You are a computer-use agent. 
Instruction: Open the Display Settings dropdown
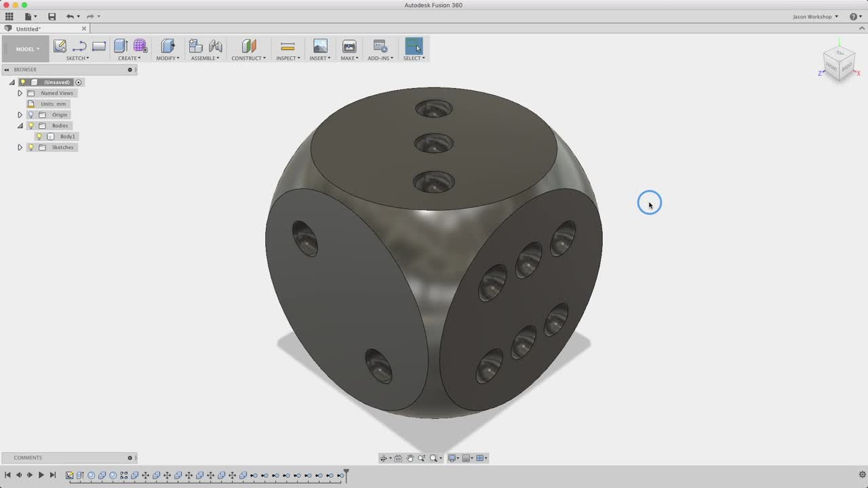coord(454,458)
